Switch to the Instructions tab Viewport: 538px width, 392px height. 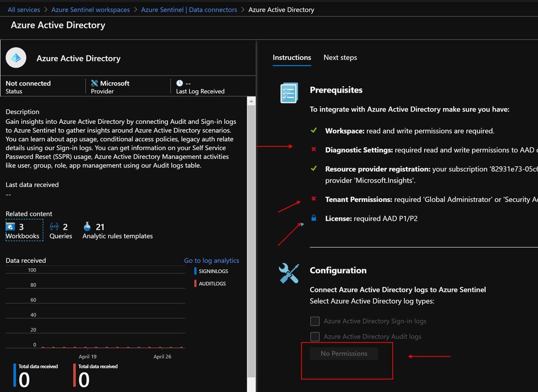tap(292, 58)
